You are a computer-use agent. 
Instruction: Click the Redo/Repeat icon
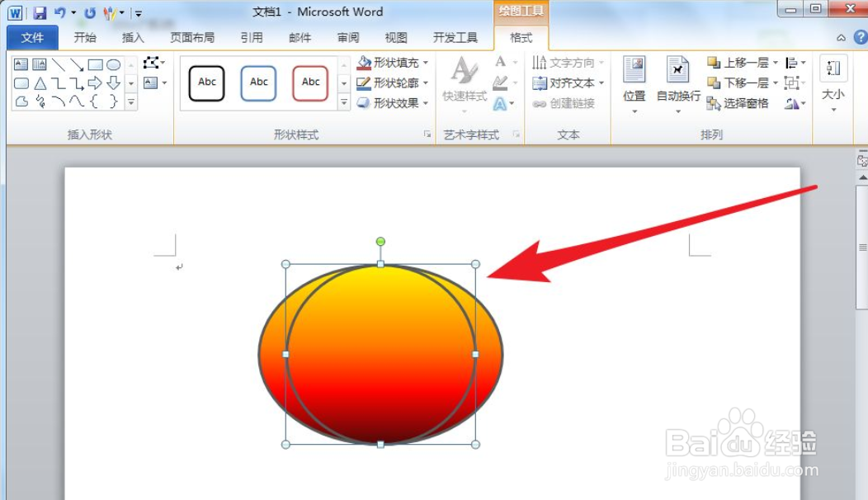(x=90, y=12)
